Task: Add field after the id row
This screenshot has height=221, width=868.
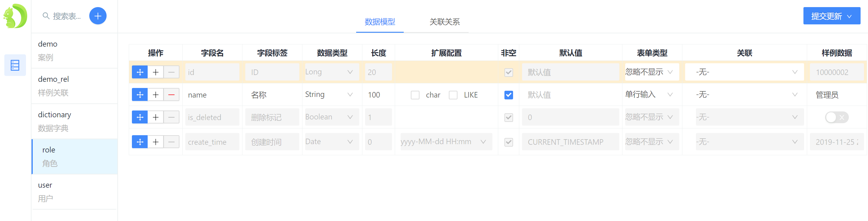Action: click(x=156, y=72)
